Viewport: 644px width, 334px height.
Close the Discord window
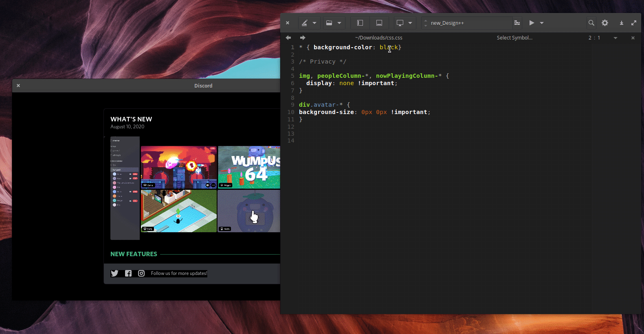(x=18, y=86)
